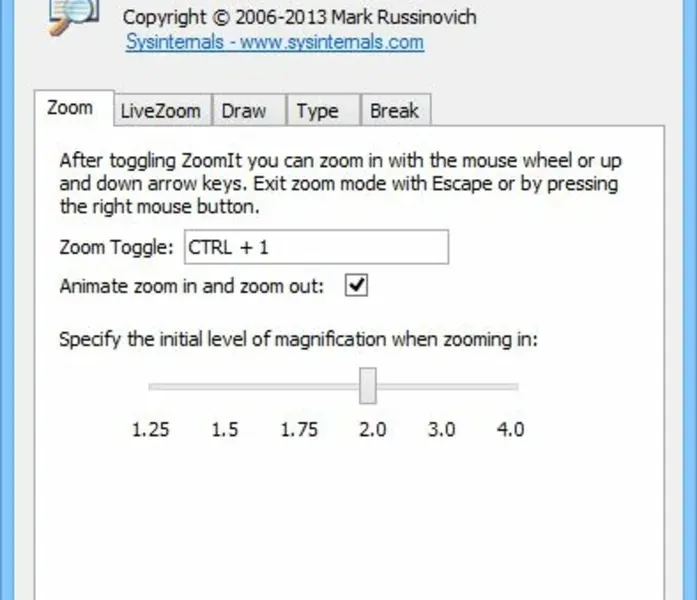Screen dimensions: 697x600
Task: Select the Zoom tab
Action: (x=70, y=109)
